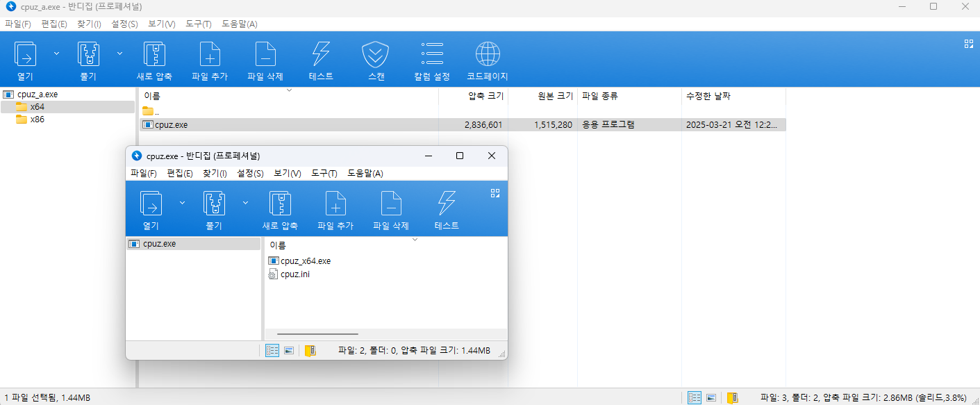The height and width of the screenshot is (405, 980).
Task: Click Add File (파일 추가) in main window
Action: coord(210,61)
